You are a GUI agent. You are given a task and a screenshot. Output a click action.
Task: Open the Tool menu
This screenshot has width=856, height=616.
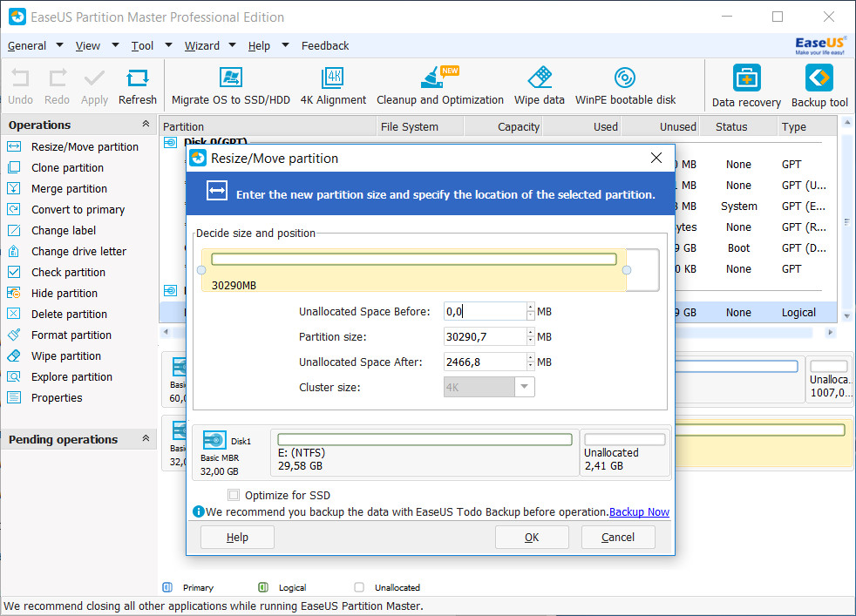point(142,46)
